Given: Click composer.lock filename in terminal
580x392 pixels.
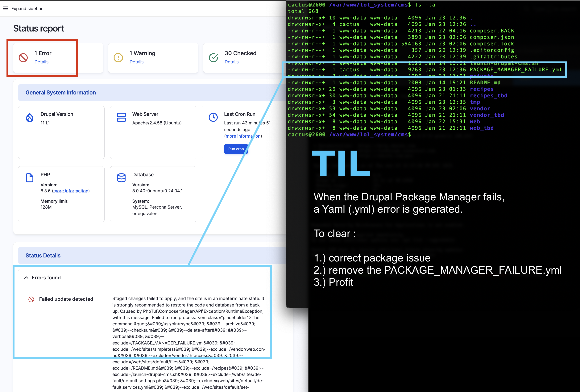Looking at the screenshot, I should tap(492, 44).
